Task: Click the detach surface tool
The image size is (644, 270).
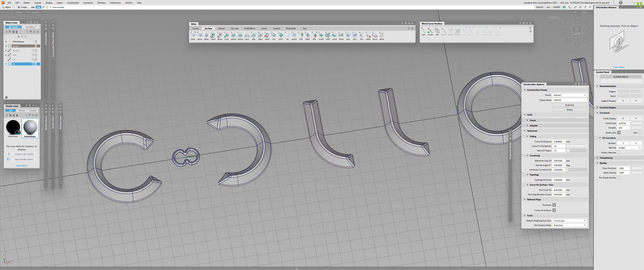Action: (220, 36)
